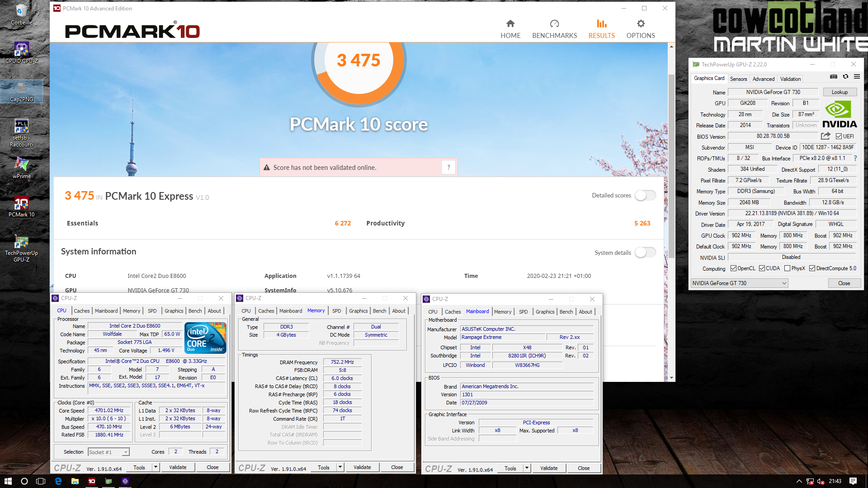
Task: Click GPU-Z screenshot camera icon
Action: coord(834,77)
